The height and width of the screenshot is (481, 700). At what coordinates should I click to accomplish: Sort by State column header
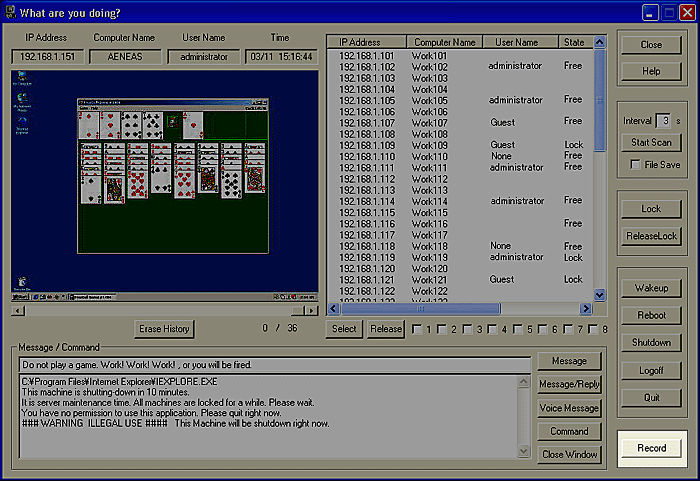[x=576, y=42]
